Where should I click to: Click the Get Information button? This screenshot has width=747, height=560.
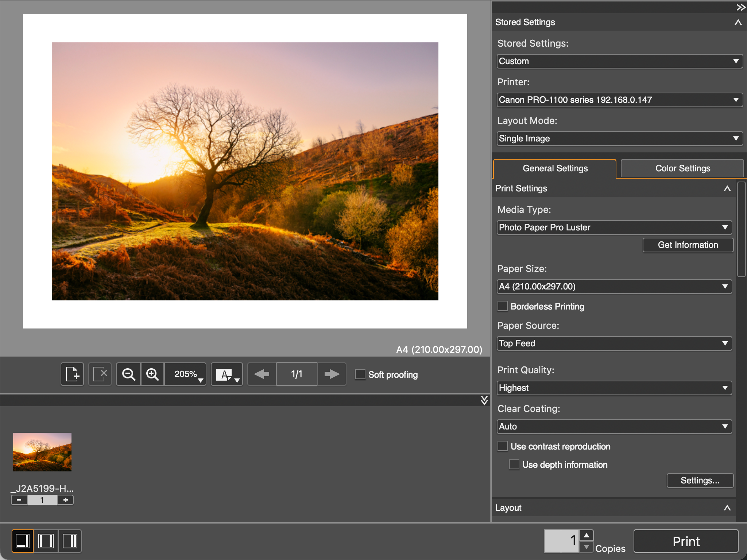(688, 245)
